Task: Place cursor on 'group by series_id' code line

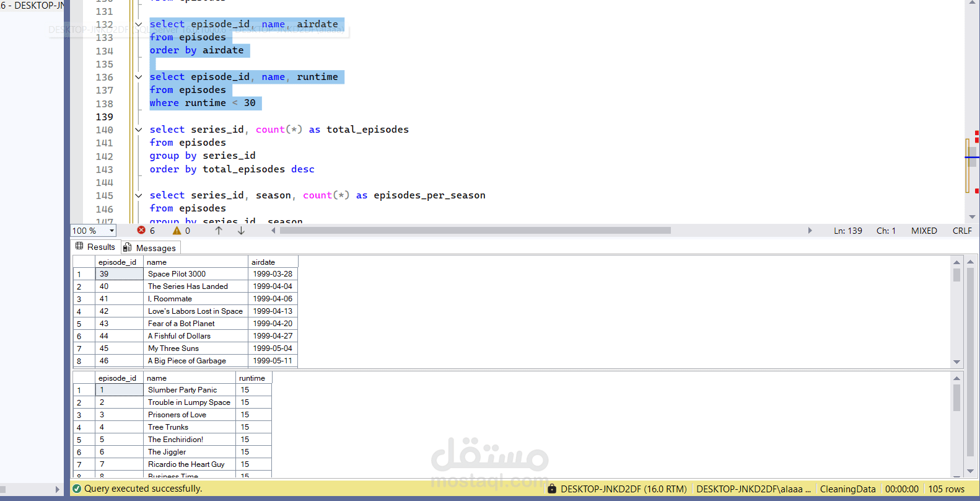Action: (203, 156)
